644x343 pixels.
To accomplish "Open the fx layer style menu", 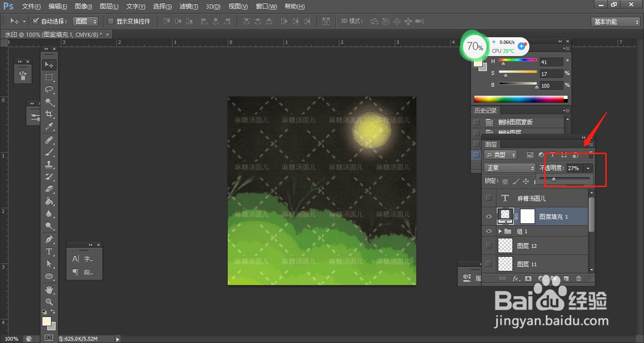I will 516,278.
